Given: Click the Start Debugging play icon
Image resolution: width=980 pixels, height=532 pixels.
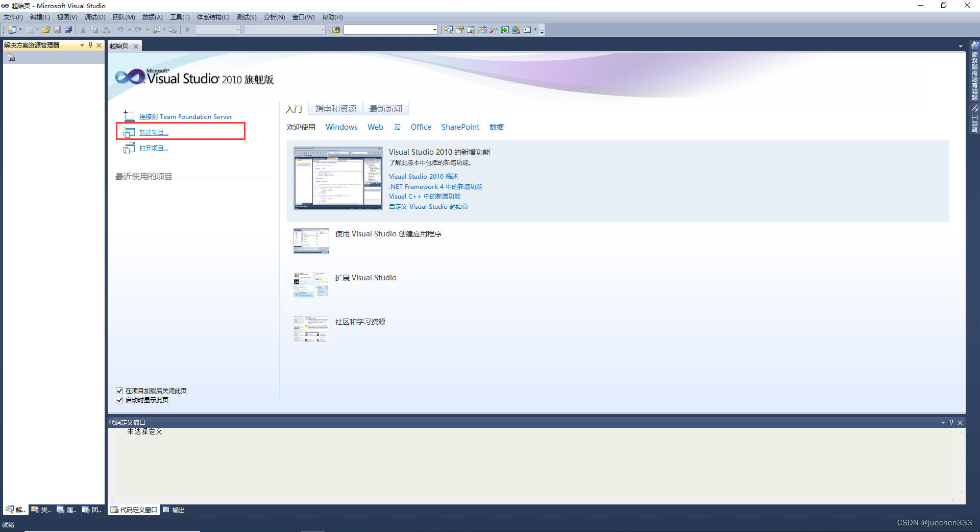Looking at the screenshot, I should click(188, 30).
